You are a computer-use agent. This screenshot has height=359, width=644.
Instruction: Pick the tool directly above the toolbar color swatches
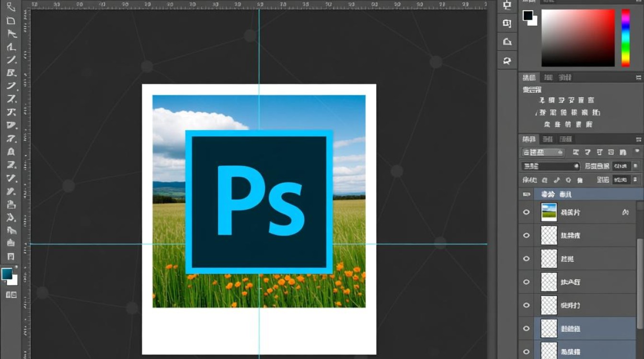click(x=11, y=257)
